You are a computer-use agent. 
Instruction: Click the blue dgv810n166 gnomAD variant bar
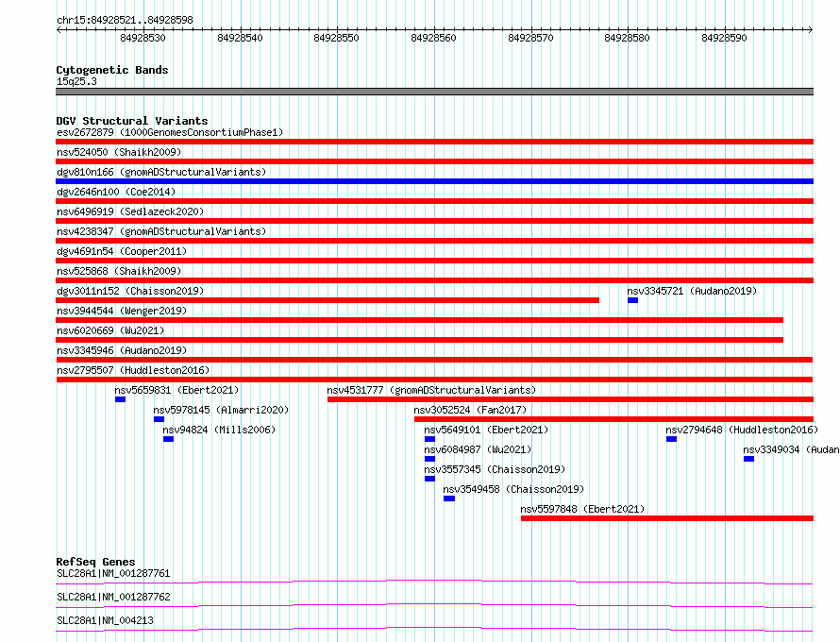click(434, 181)
